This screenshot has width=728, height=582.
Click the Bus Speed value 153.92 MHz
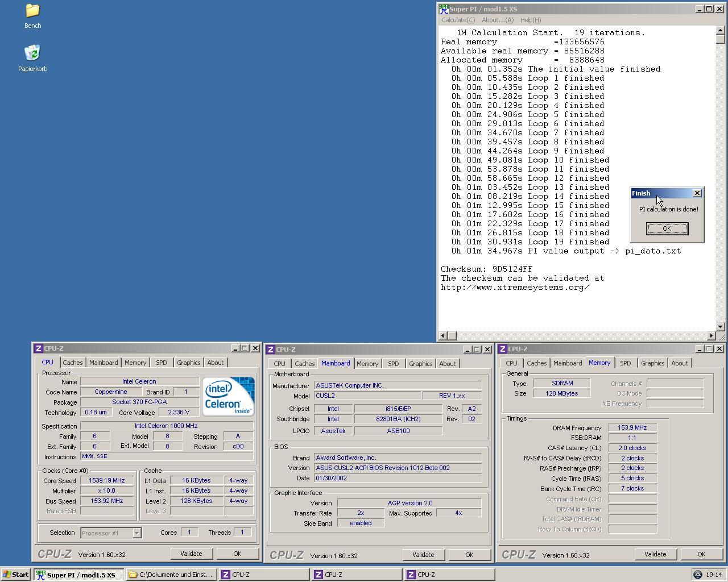[107, 501]
